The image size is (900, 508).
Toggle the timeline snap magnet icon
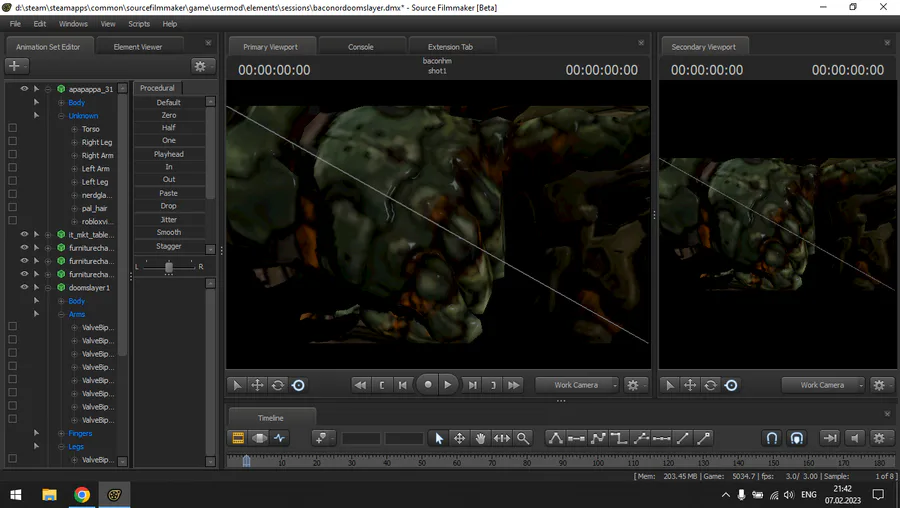click(772, 438)
